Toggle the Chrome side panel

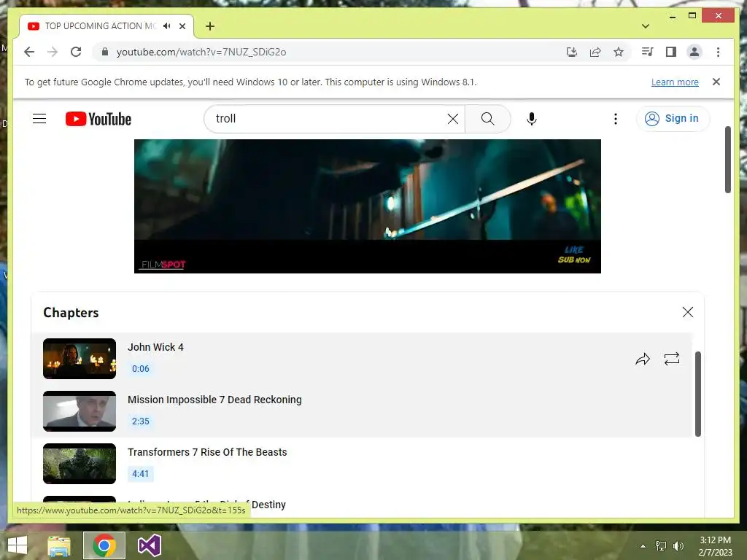click(671, 52)
